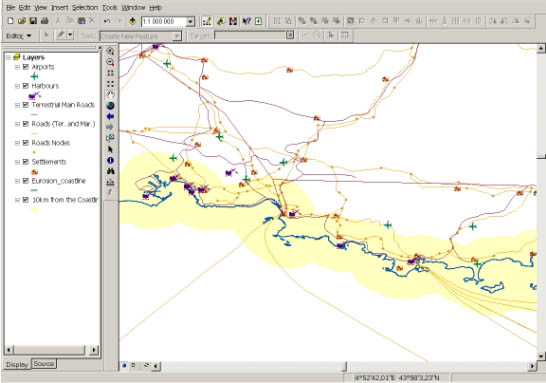Click the Save disk icon
Screen dimensions: 546x383
pos(33,21)
